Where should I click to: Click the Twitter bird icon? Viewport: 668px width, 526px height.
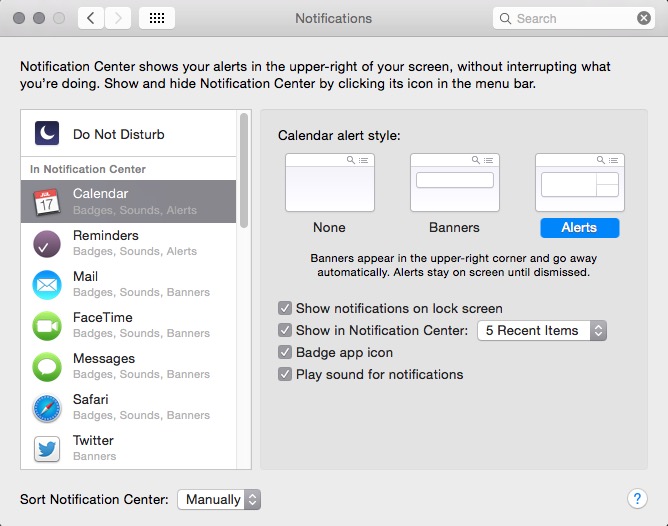coord(47,449)
